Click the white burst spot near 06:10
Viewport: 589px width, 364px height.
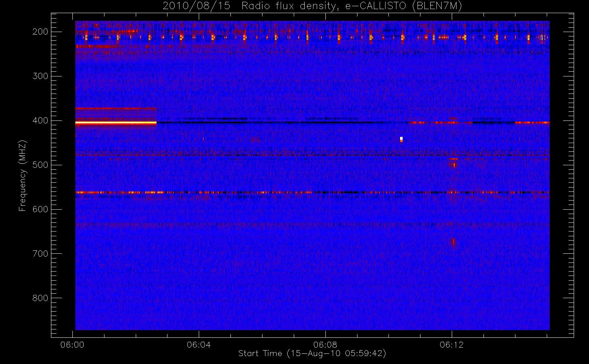click(x=401, y=139)
